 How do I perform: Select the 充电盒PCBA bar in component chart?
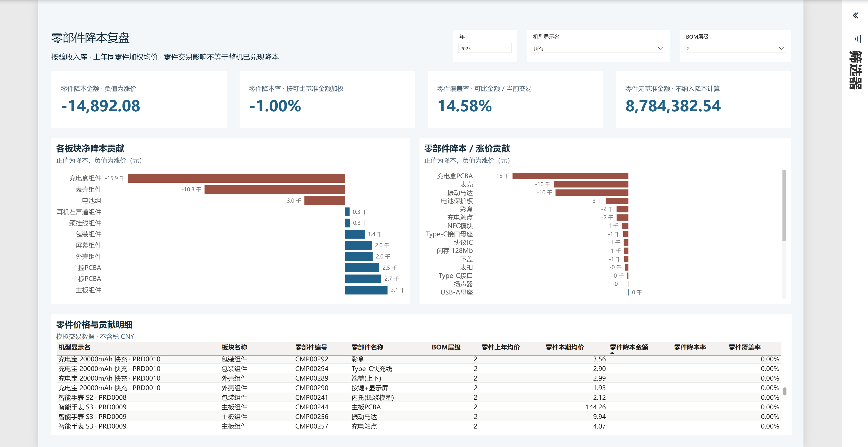coord(570,176)
